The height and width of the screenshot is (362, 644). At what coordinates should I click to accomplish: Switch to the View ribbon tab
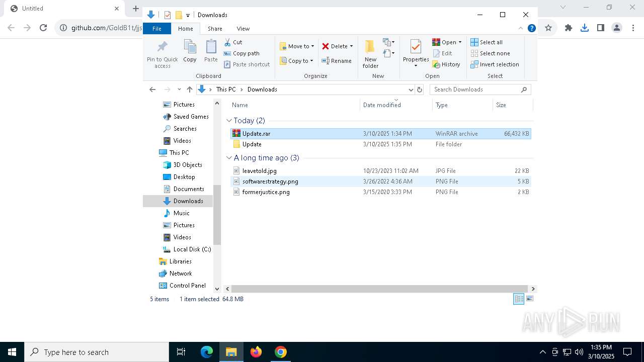(243, 29)
